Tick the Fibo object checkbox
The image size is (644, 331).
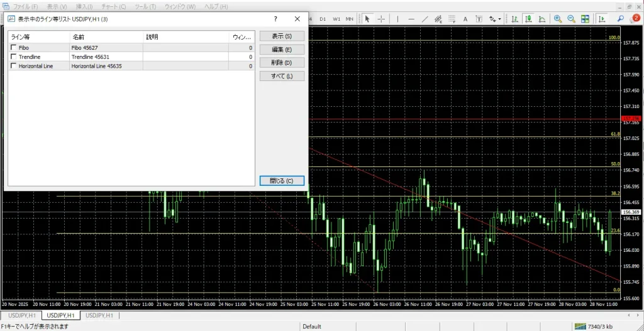tap(14, 48)
